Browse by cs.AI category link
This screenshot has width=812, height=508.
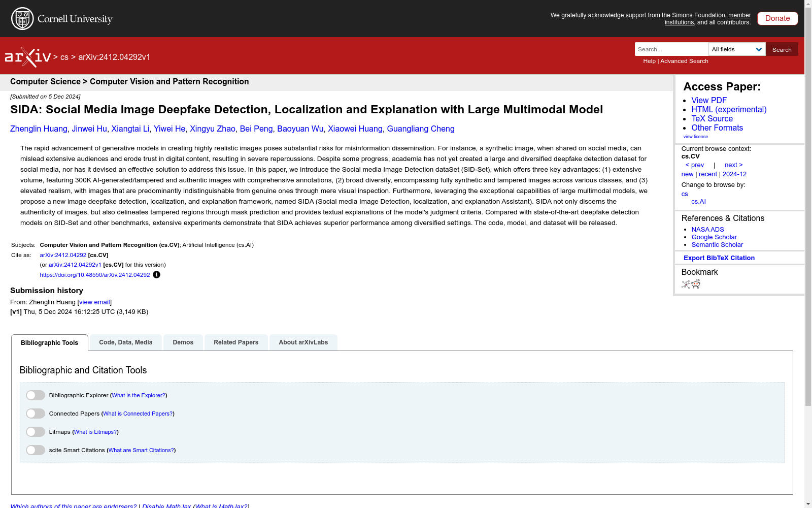[x=698, y=202]
